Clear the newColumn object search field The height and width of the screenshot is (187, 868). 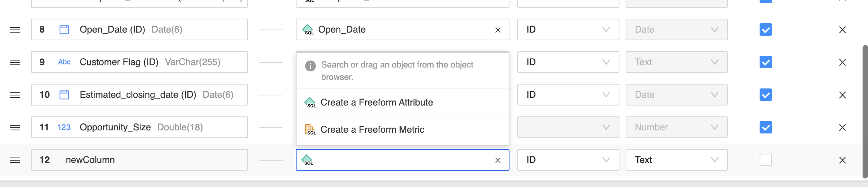pyautogui.click(x=498, y=160)
